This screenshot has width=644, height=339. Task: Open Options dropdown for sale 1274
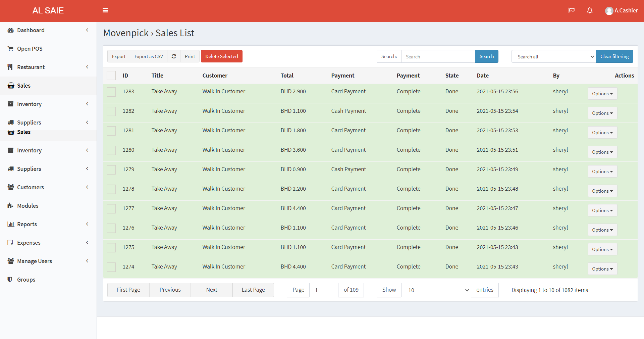(x=602, y=269)
